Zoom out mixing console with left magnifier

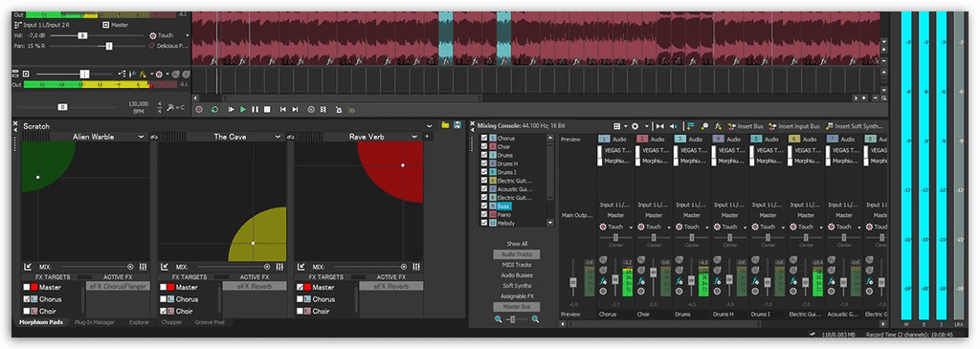[x=498, y=319]
